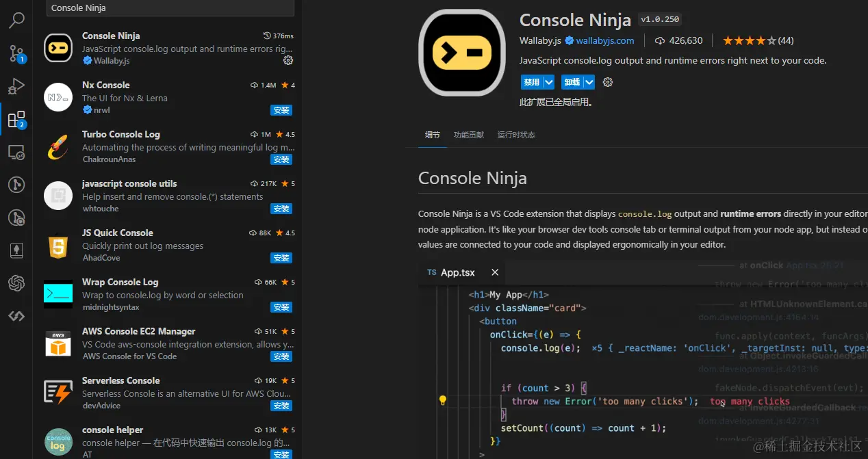Select the console helper log icon
This screenshot has height=459, width=868.
coord(58,442)
